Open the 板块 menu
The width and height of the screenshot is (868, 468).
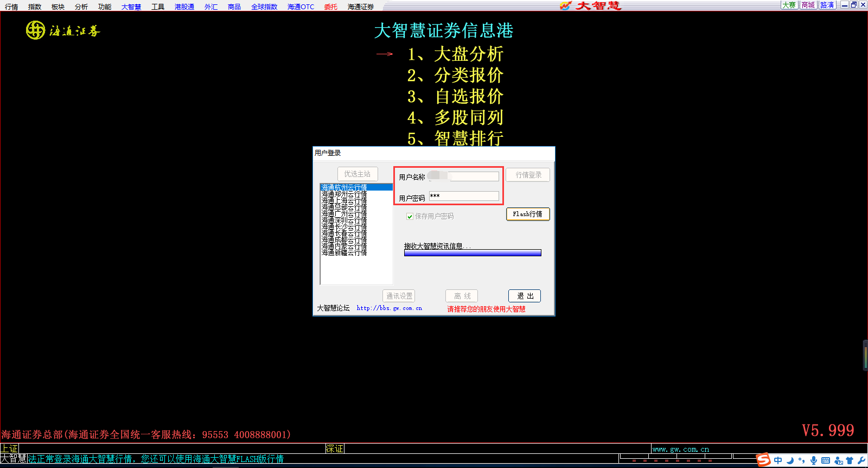click(x=58, y=7)
